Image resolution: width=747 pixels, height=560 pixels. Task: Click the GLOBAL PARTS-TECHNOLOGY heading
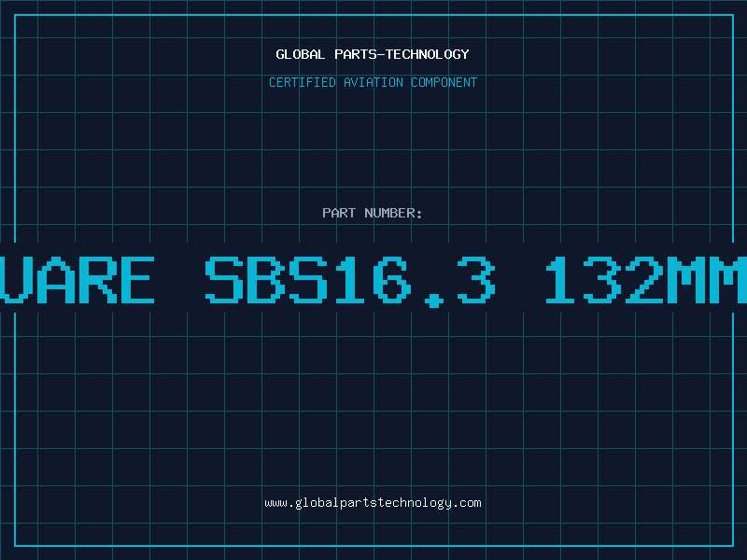click(x=373, y=54)
